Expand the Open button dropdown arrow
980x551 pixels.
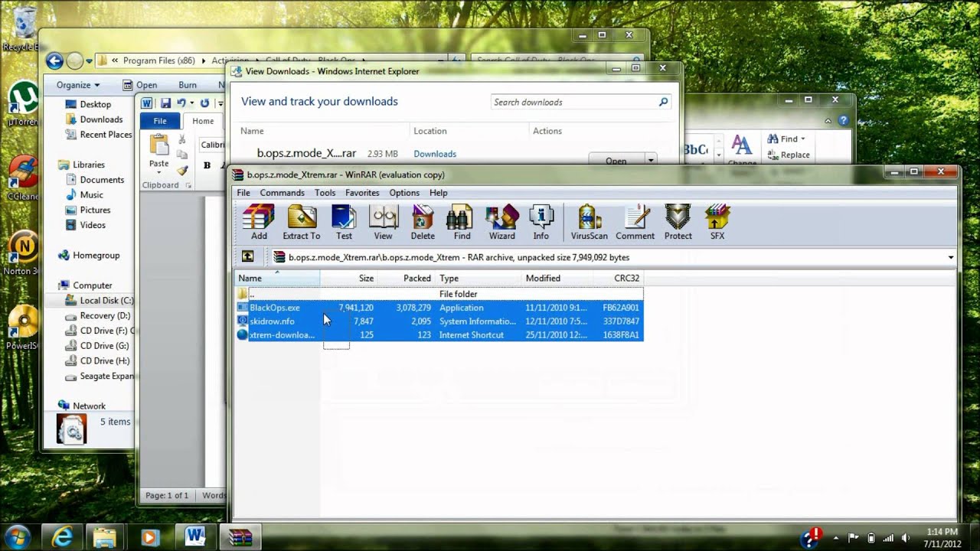point(651,161)
